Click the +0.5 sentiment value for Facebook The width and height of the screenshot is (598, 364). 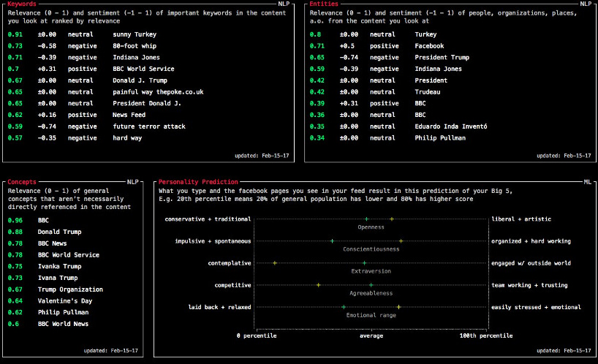[x=347, y=46]
